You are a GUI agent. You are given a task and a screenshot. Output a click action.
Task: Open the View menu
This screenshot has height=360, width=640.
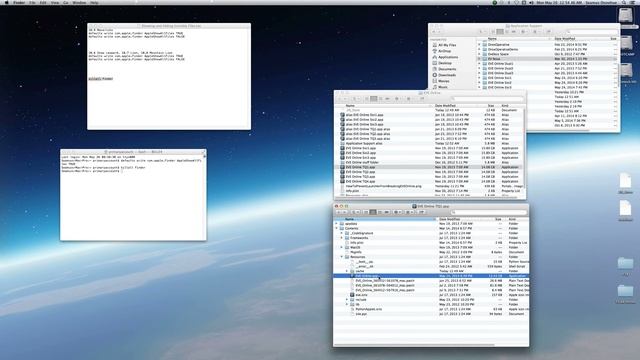coord(55,2)
